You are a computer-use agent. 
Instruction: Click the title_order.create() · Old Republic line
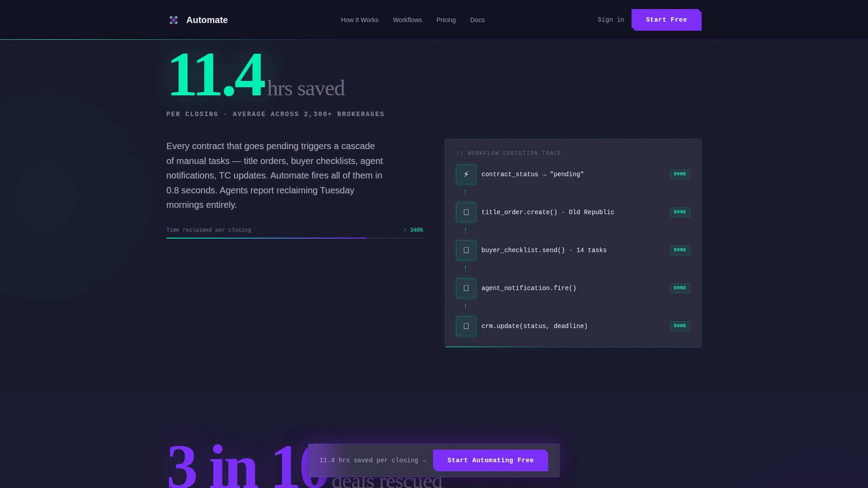[548, 212]
